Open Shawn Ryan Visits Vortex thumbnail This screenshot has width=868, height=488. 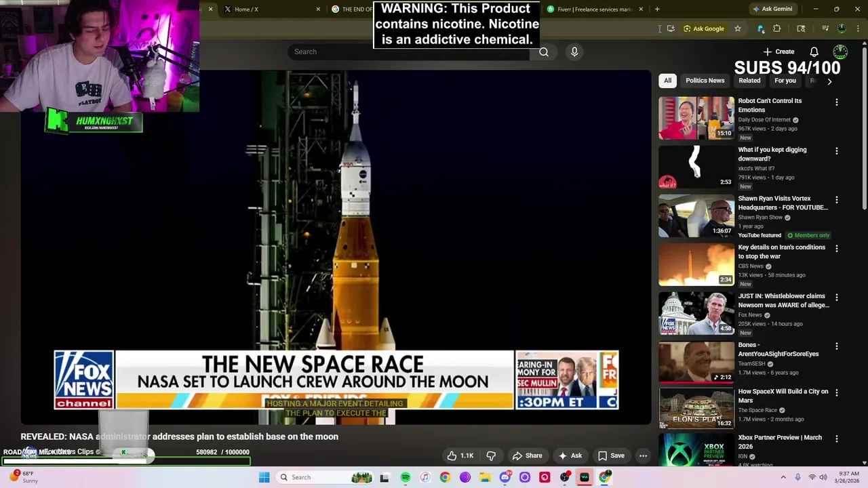[x=696, y=216]
